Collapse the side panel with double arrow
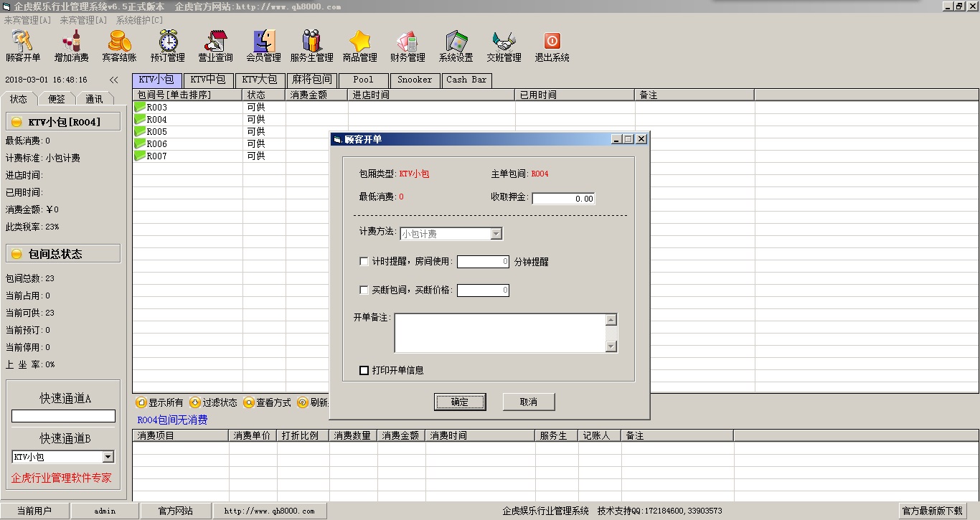The width and height of the screenshot is (980, 520). [x=113, y=80]
